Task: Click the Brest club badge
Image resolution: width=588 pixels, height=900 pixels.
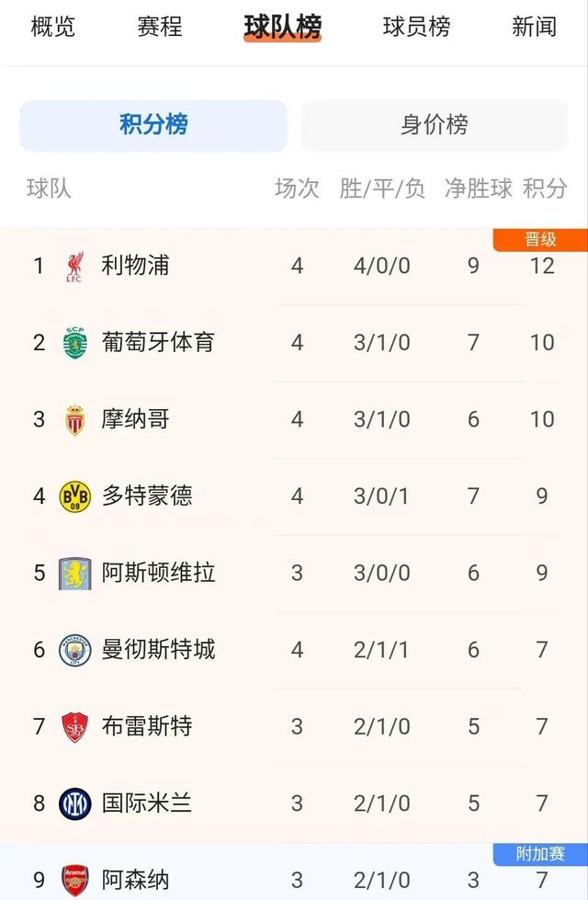Action: tap(77, 725)
